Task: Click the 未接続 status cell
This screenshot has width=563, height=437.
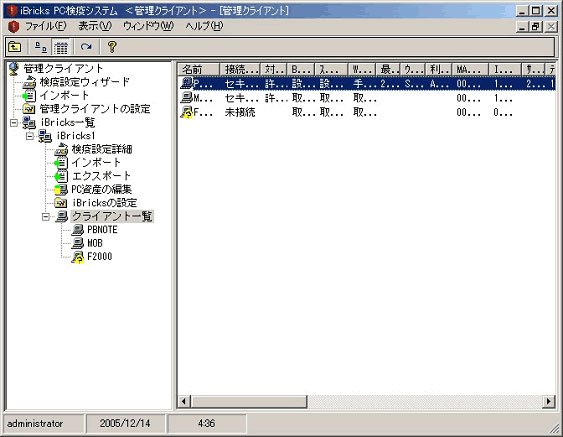Action: (x=240, y=112)
